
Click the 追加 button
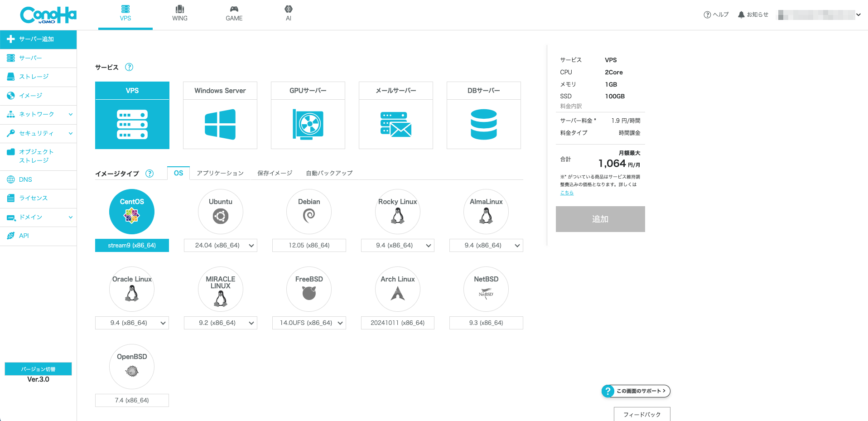[x=600, y=219]
